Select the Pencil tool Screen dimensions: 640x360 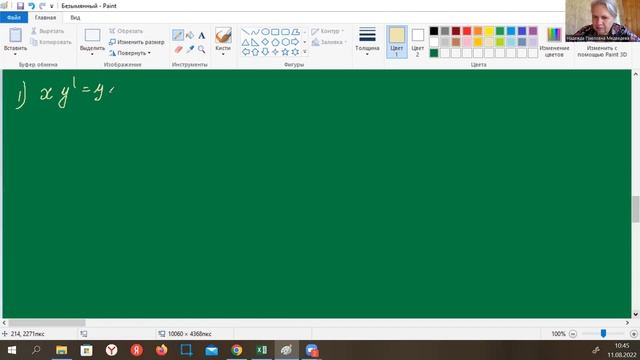click(x=178, y=35)
